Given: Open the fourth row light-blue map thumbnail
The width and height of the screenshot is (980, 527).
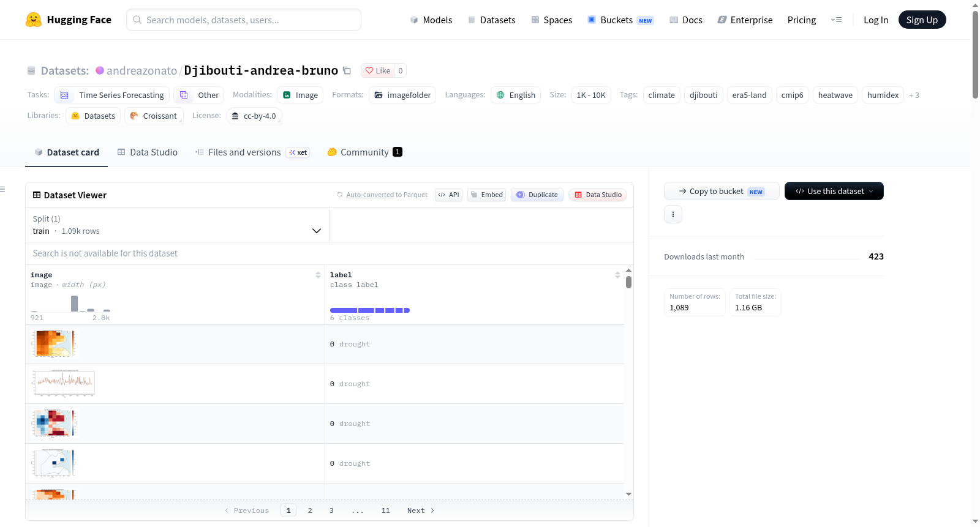Looking at the screenshot, I should pos(55,463).
